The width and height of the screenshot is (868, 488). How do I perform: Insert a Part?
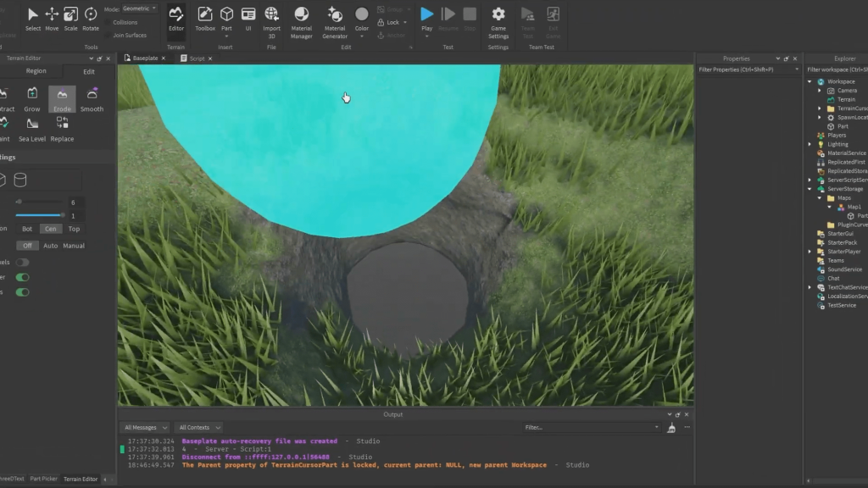click(x=226, y=18)
